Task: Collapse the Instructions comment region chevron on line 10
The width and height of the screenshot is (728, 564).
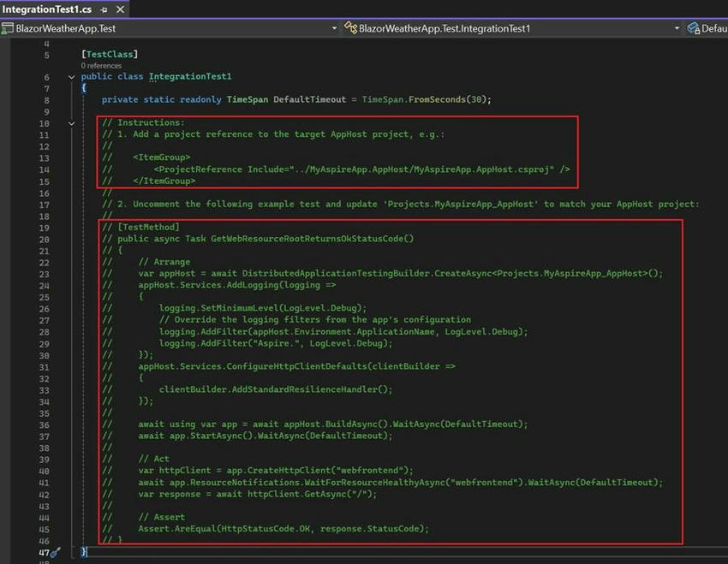Action: click(72, 122)
